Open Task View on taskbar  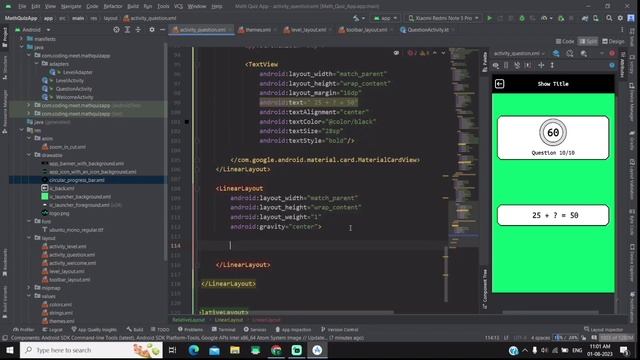pyautogui.click(x=173, y=350)
